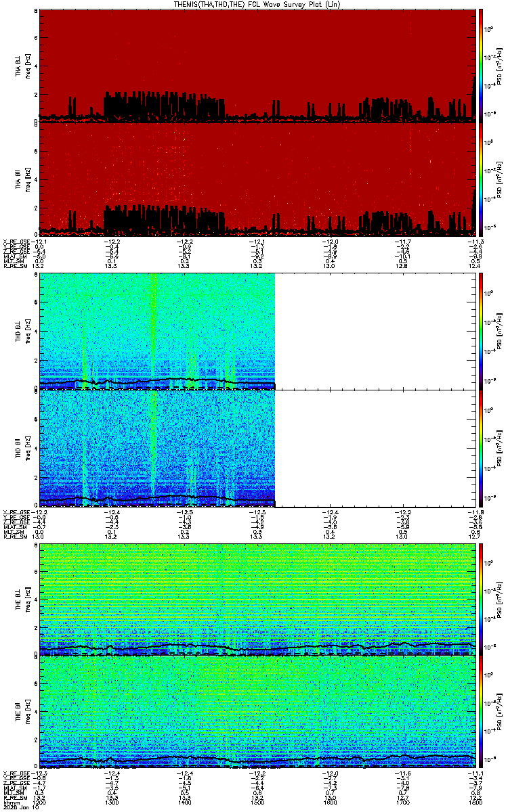Viewport: 508px width, 812px height.
Task: Click the -12.0 X_RE_GSE value under THA
Action: coord(331,242)
